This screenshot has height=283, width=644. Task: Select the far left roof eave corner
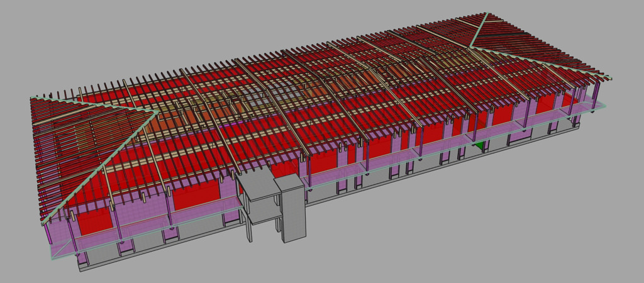pyautogui.click(x=31, y=97)
